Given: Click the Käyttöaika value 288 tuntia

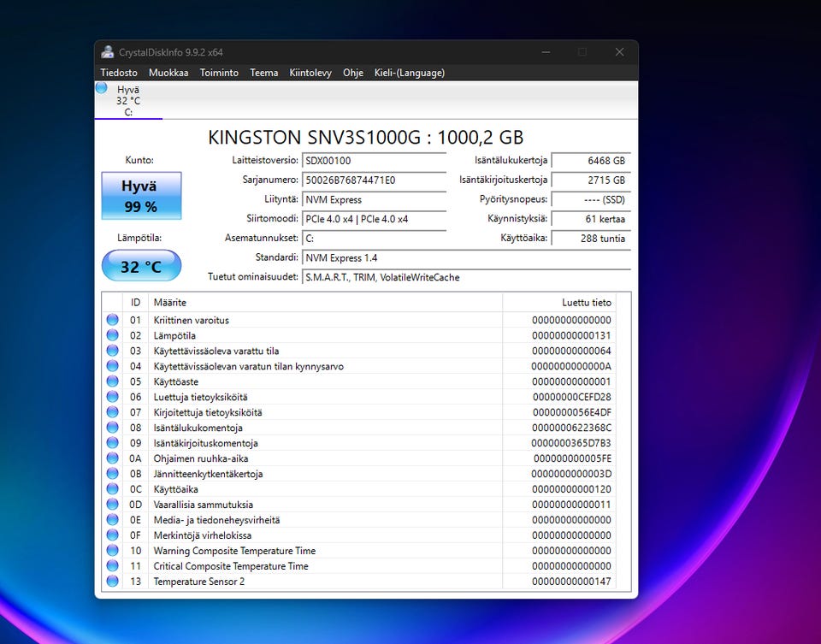Looking at the screenshot, I should point(591,239).
